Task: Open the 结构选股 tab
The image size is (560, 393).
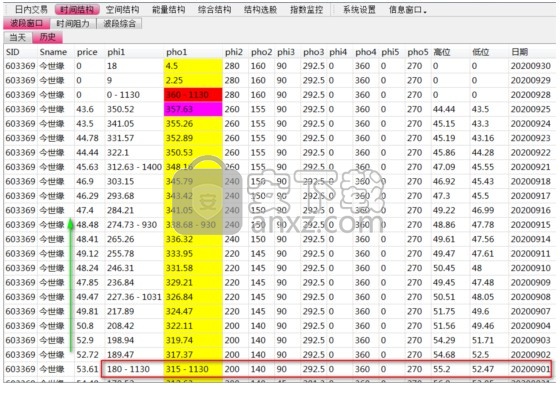Action: pyautogui.click(x=260, y=10)
